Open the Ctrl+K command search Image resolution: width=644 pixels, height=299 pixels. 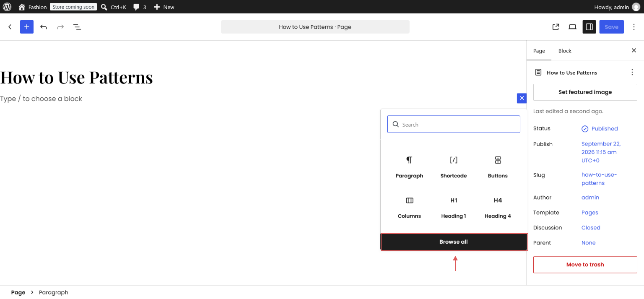[x=114, y=7]
